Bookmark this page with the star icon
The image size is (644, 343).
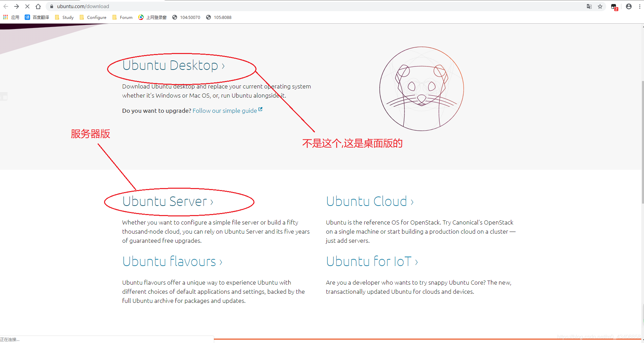click(x=600, y=6)
